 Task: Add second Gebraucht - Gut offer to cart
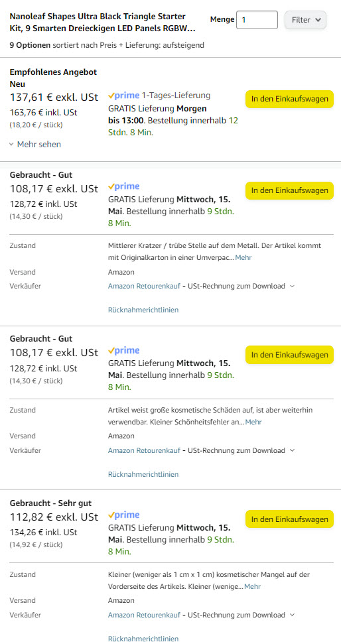(290, 355)
